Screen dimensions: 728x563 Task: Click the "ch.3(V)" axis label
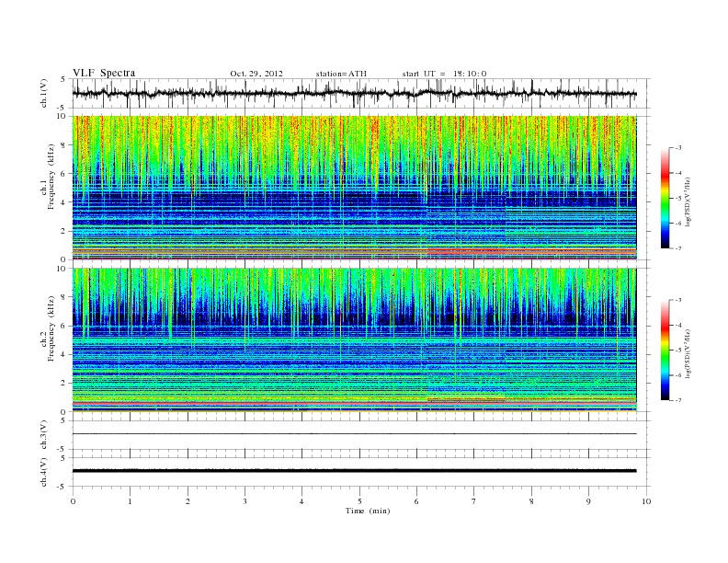[x=44, y=435]
